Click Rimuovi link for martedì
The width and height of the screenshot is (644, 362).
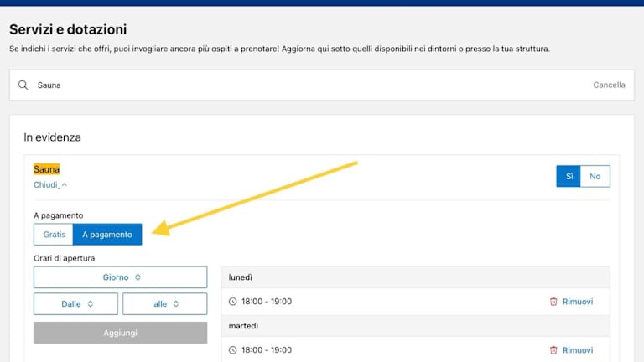click(x=577, y=350)
